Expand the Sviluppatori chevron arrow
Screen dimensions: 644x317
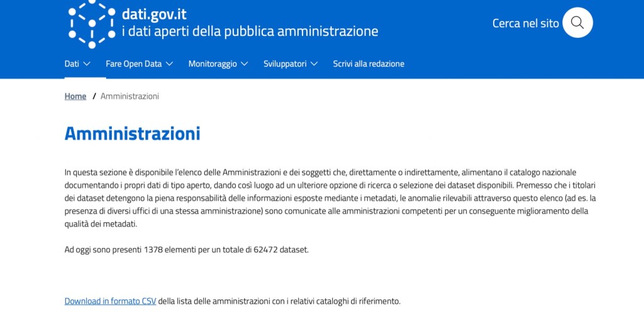pos(314,64)
